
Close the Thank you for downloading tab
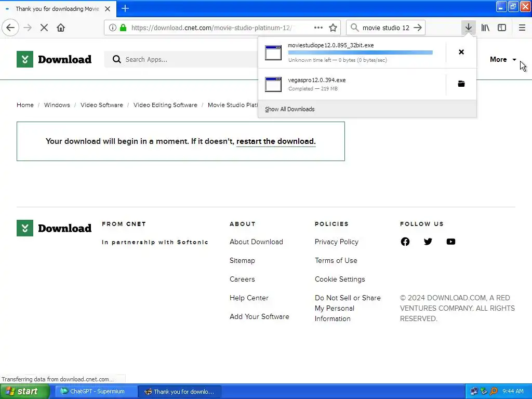tap(108, 9)
